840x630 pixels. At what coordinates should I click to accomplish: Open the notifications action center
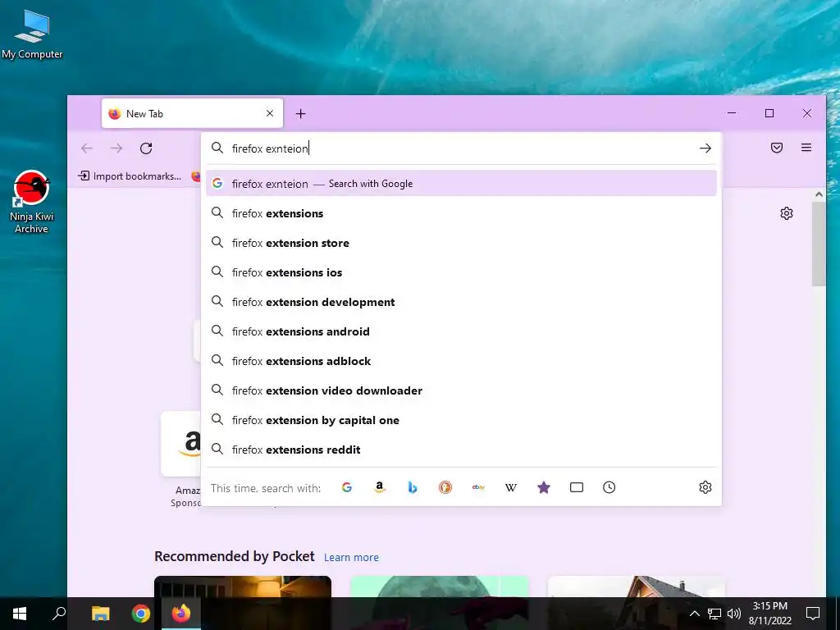tap(813, 614)
